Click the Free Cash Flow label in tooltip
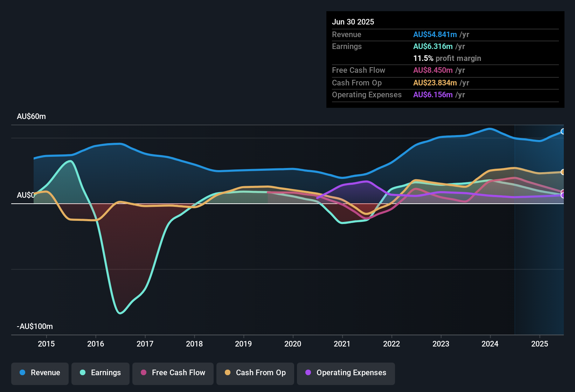This screenshot has height=392, width=575. 359,70
